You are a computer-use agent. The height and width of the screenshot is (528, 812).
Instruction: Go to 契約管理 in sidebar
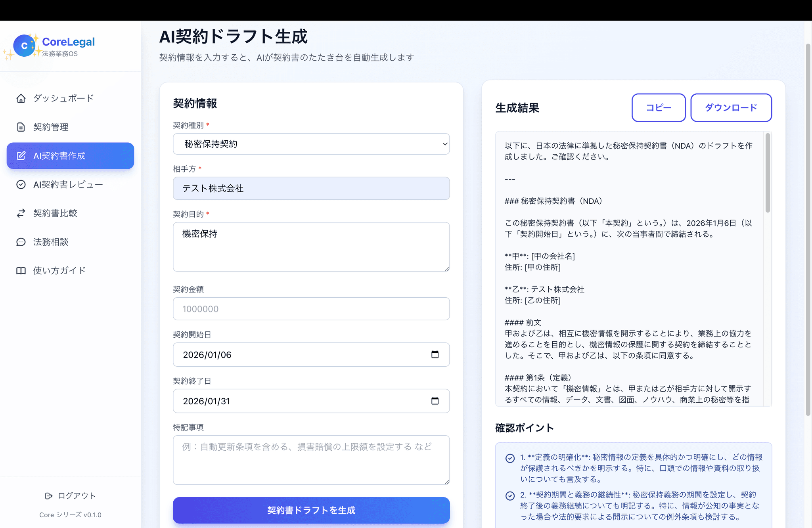[51, 127]
